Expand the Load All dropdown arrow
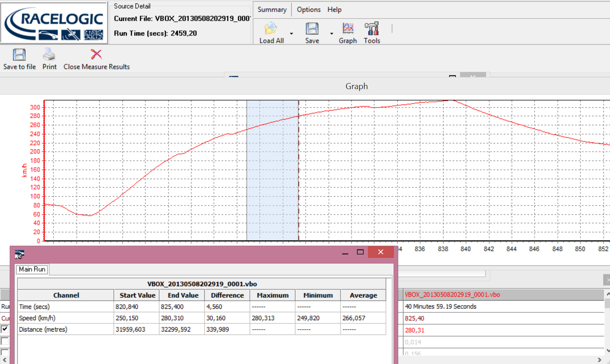Image resolution: width=610 pixels, height=364 pixels. (x=291, y=34)
